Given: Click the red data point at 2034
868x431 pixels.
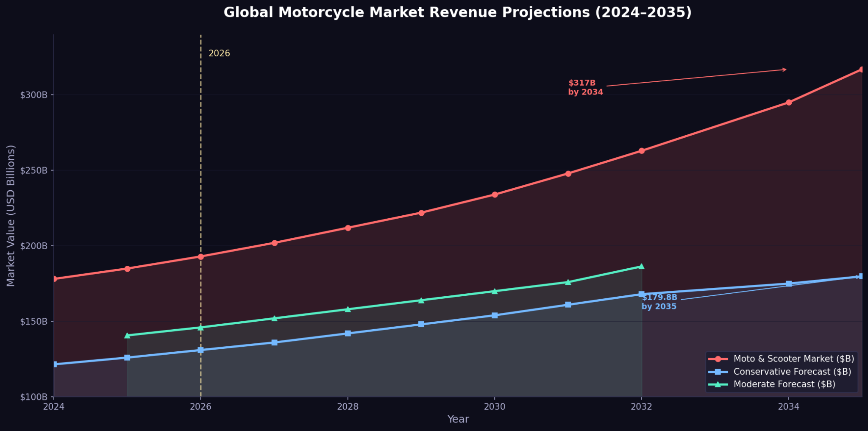Looking at the screenshot, I should pos(788,102).
